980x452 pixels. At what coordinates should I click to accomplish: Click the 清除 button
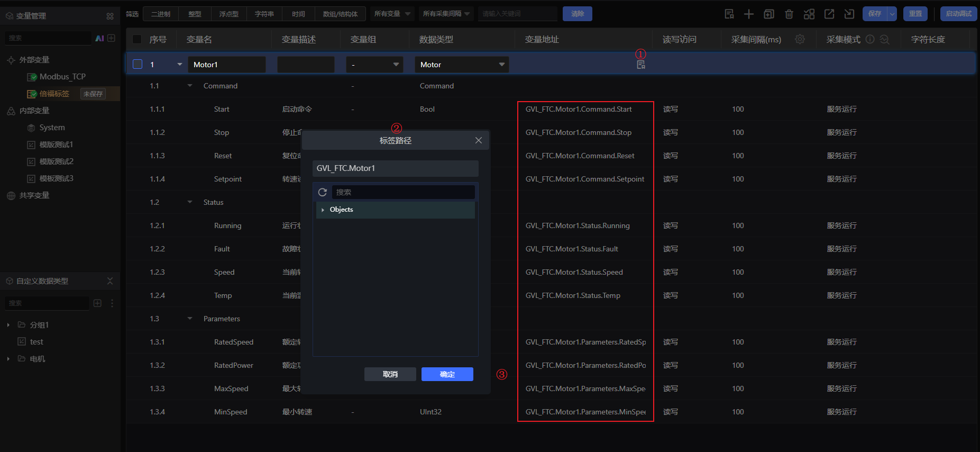(x=578, y=14)
